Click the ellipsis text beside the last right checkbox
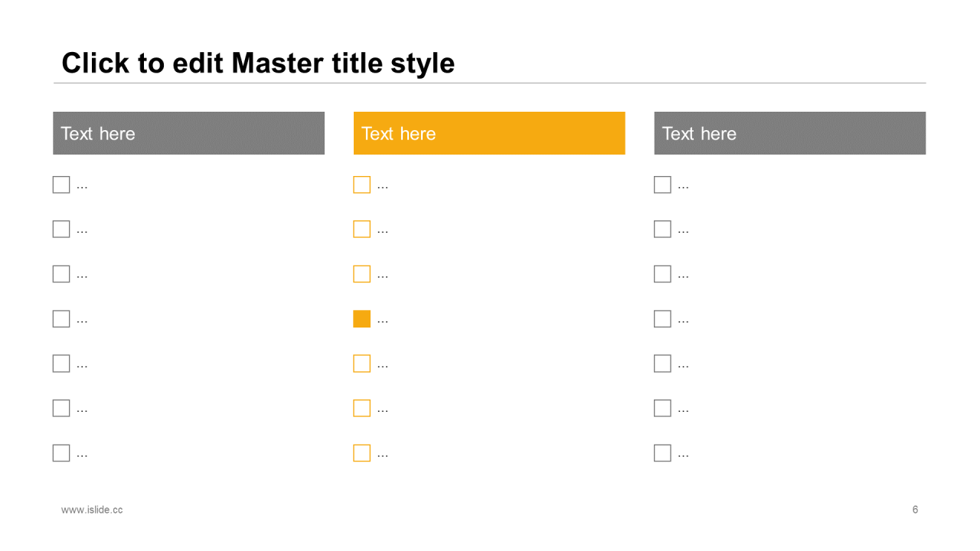Image resolution: width=980 pixels, height=551 pixels. tap(684, 455)
